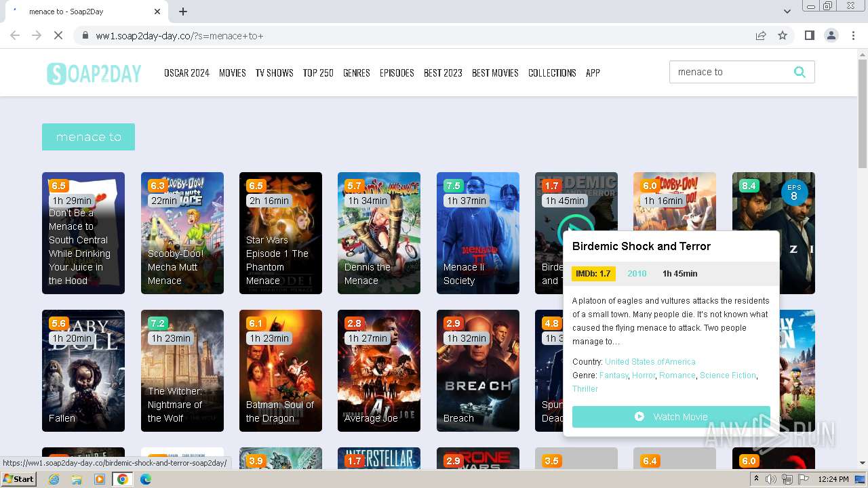Expand the tab search dropdown
The height and width of the screenshot is (488, 868).
click(787, 12)
